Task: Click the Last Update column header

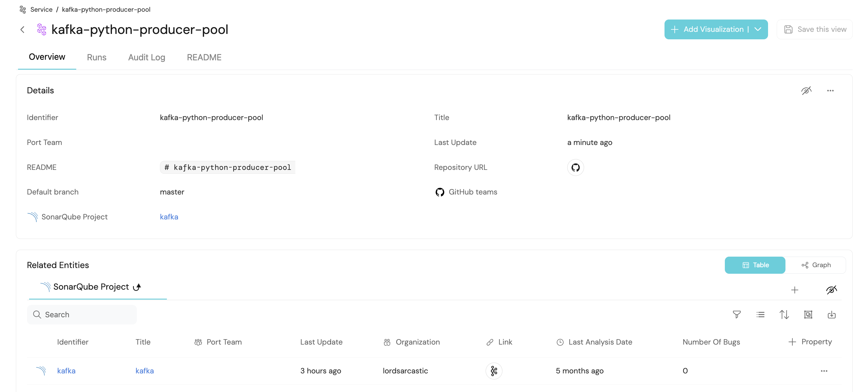Action: (321, 342)
